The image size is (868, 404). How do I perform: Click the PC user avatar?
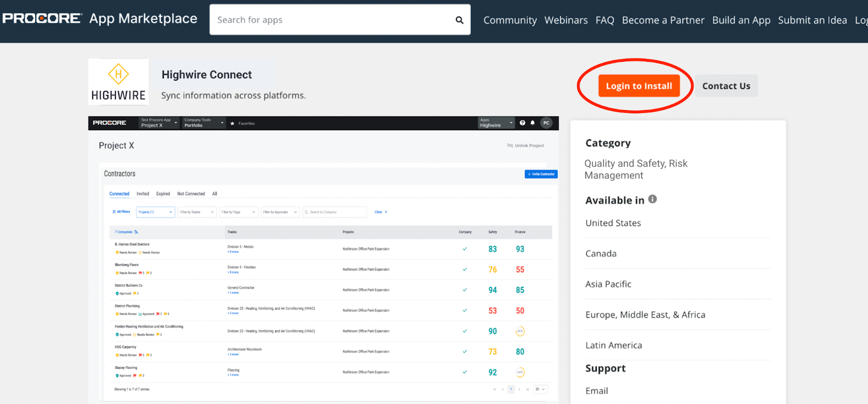click(x=546, y=123)
